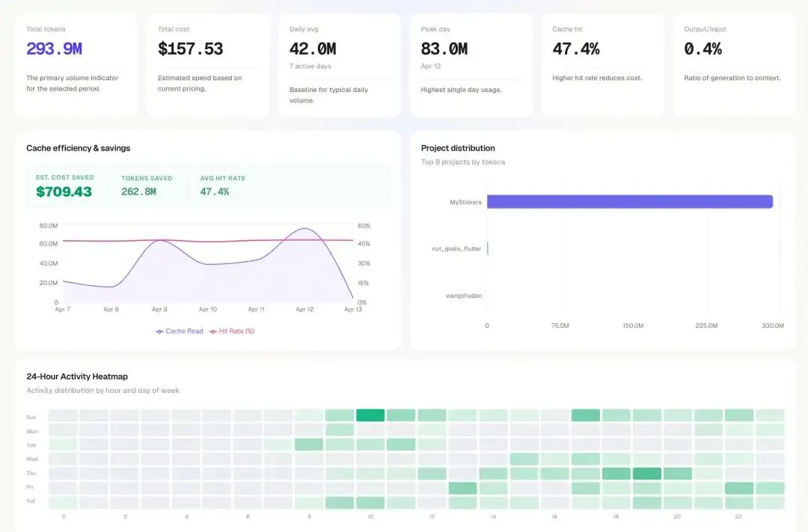This screenshot has height=532, width=808.
Task: Select the Friday 22 o'clock heatmap cell
Action: click(x=739, y=488)
